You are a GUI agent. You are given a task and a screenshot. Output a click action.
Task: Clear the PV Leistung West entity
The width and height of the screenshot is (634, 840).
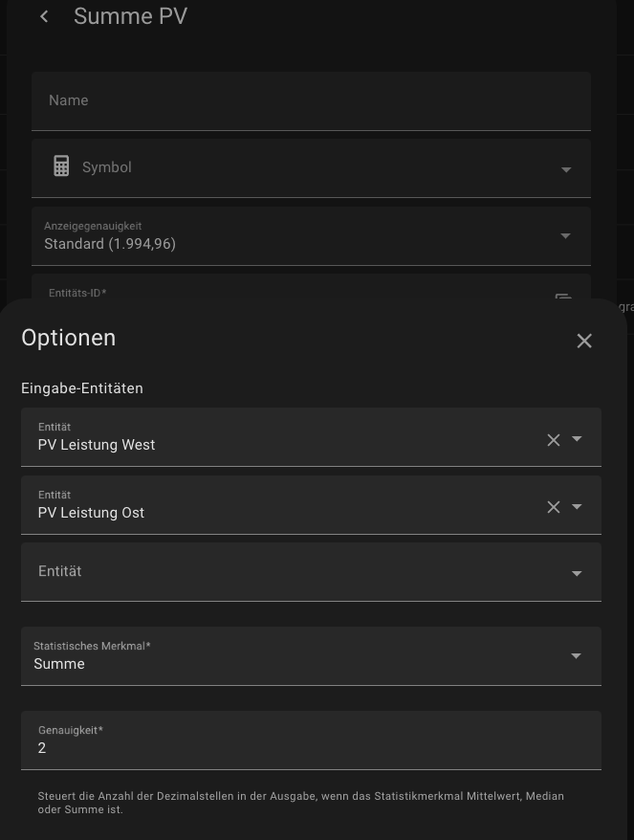coord(553,439)
